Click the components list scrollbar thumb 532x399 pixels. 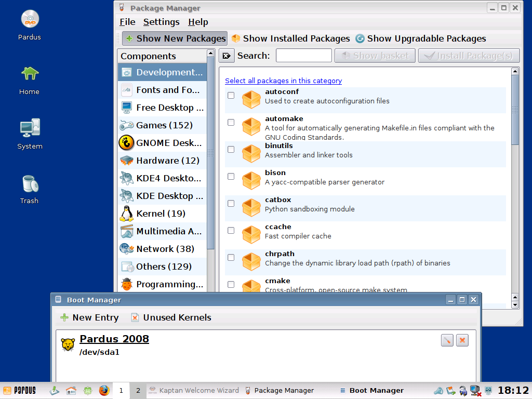tap(211, 153)
